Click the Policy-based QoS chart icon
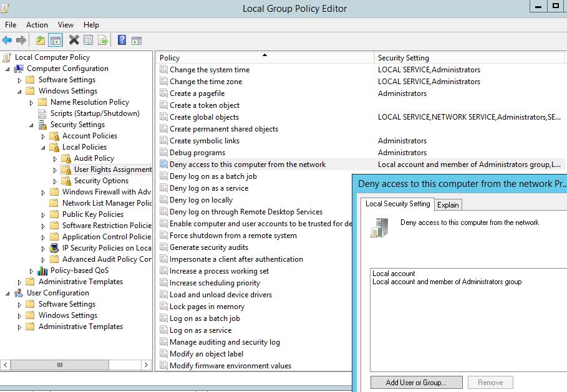567x392 pixels. pos(42,270)
